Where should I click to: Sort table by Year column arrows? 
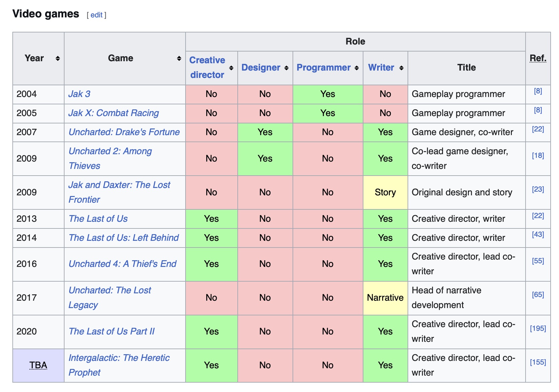58,59
